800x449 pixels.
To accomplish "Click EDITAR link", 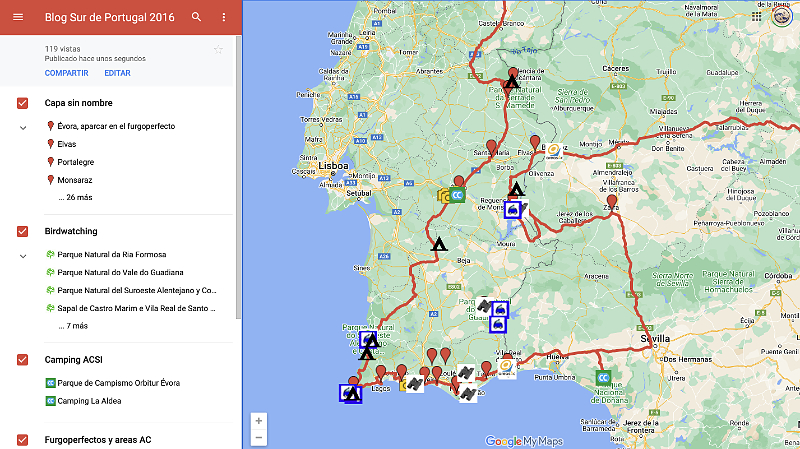I will click(x=117, y=73).
